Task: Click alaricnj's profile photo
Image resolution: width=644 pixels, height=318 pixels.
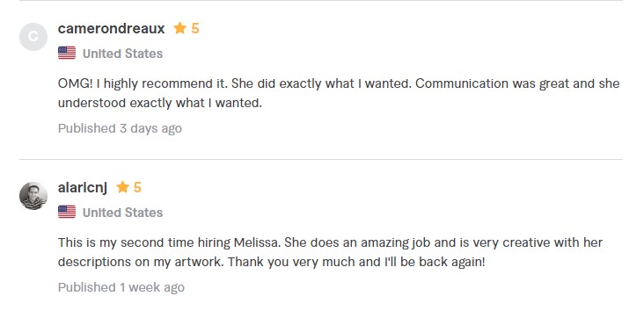Action: [33, 196]
